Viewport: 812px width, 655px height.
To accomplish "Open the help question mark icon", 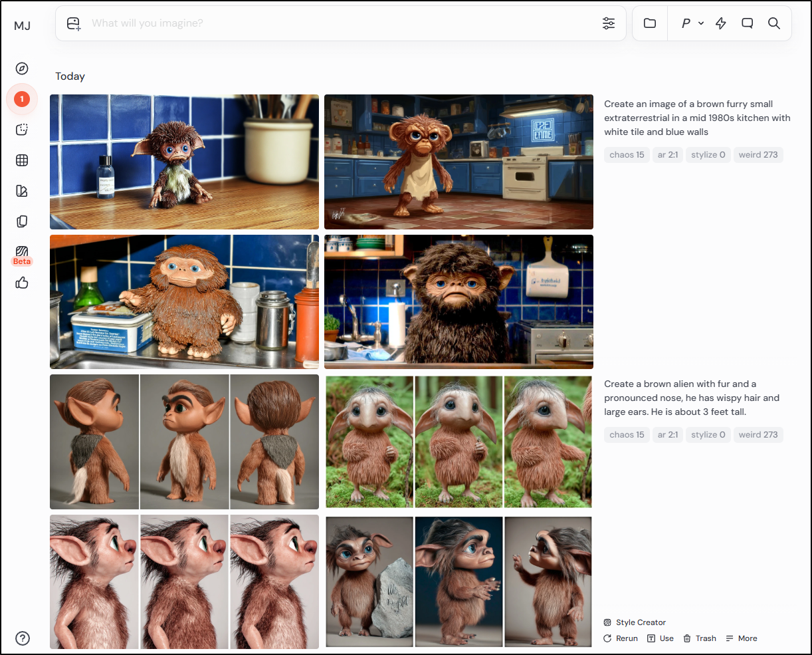I will coord(23,638).
